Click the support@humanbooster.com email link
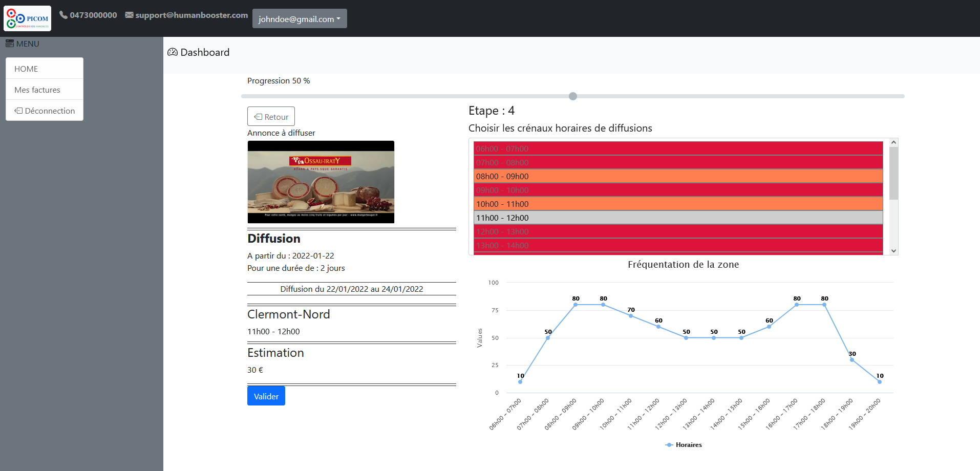This screenshot has width=980, height=471. (x=191, y=15)
